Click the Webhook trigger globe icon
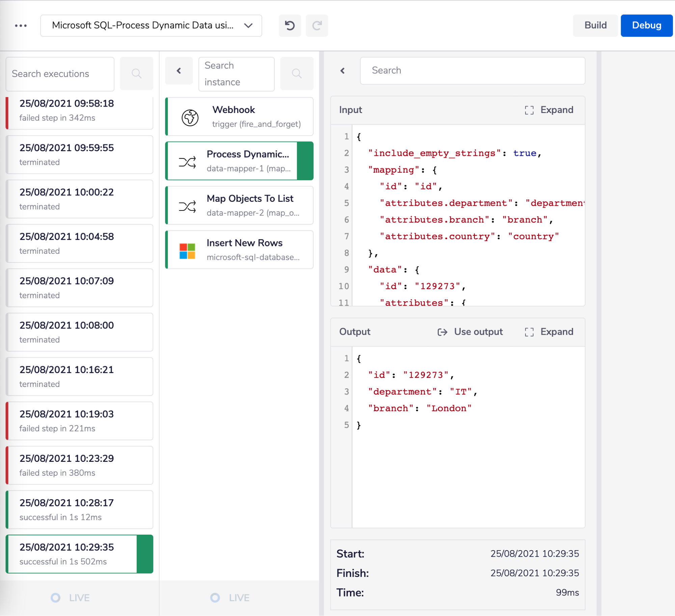 [x=189, y=116]
